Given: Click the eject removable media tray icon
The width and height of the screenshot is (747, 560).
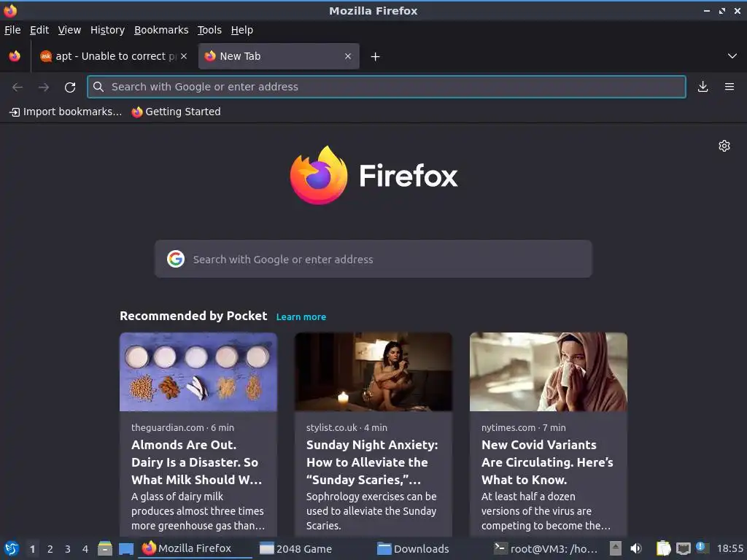Looking at the screenshot, I should click(x=616, y=548).
